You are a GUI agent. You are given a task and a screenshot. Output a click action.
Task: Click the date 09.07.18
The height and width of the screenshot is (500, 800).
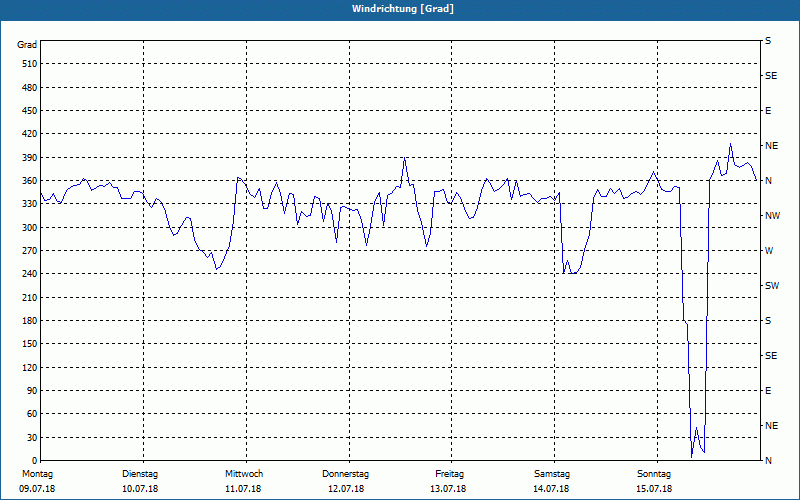click(37, 489)
